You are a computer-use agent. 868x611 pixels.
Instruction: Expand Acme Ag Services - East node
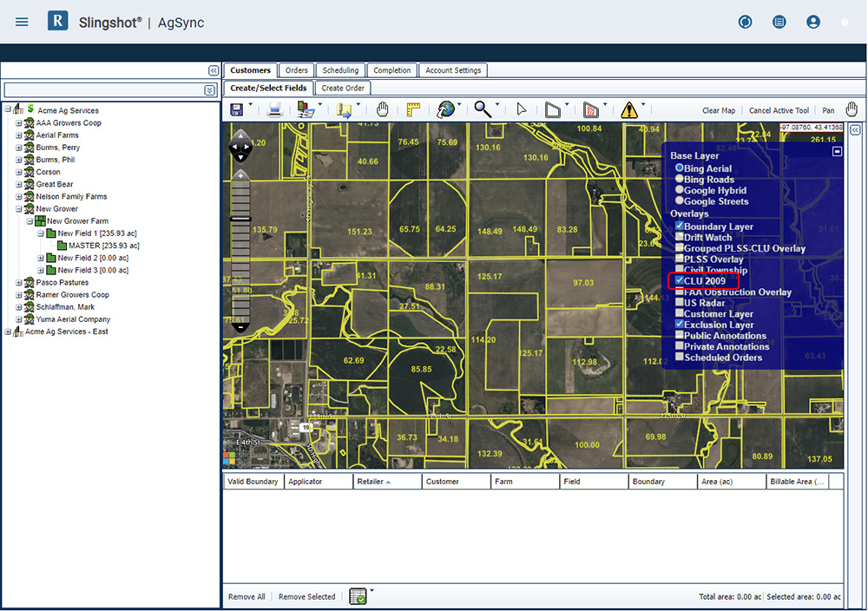(8, 332)
